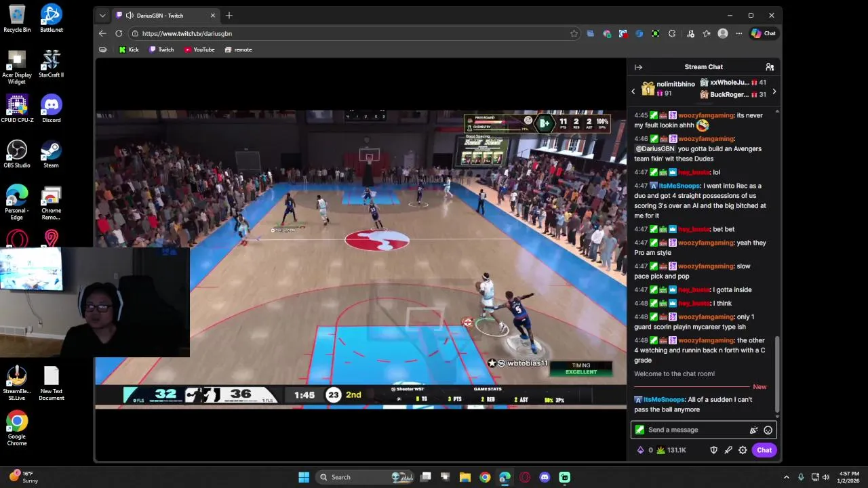Open the remote bookmark
Screen dimensions: 868x488
tap(238, 49)
